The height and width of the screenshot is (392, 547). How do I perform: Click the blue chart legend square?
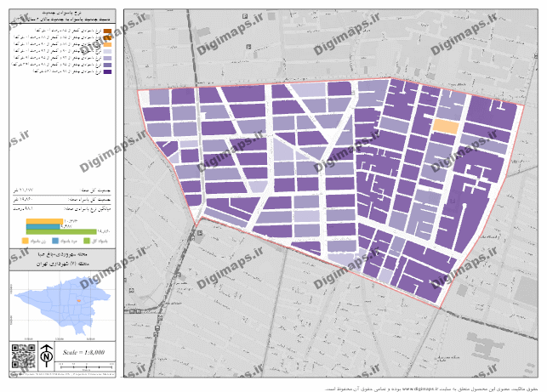tap(55, 241)
